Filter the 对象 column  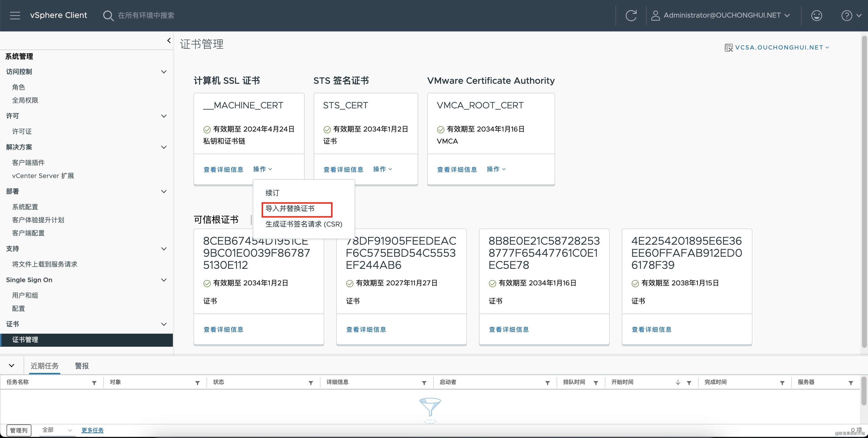click(x=198, y=383)
